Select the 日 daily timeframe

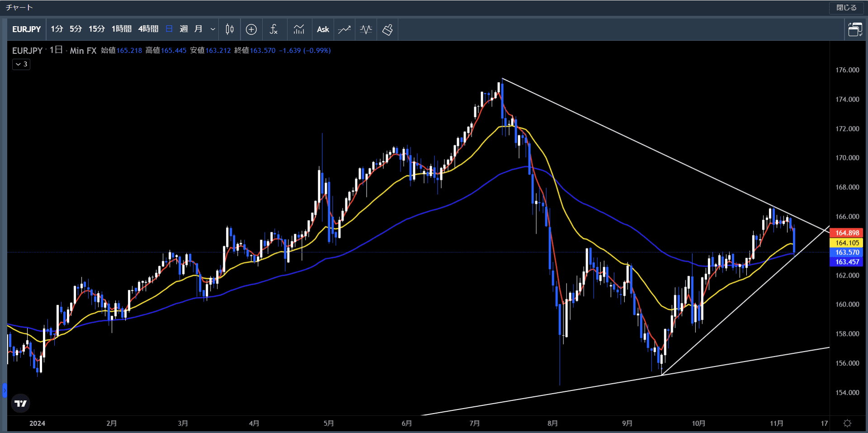169,29
